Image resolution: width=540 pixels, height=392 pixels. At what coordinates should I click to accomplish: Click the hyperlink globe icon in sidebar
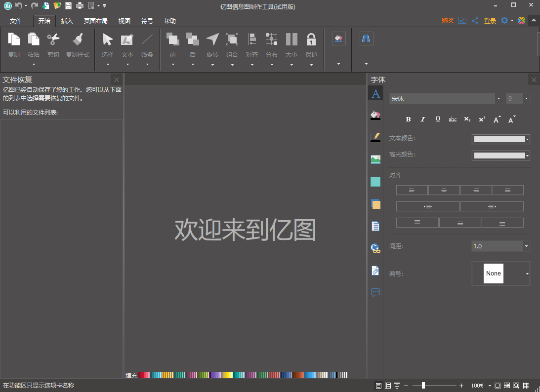click(375, 248)
